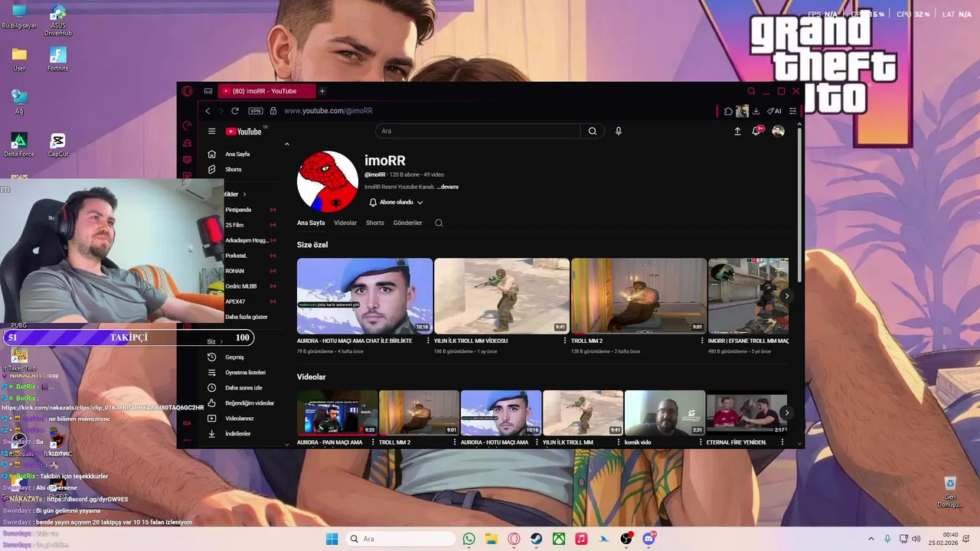Open options for AURORA - HOTU MAÇI video
The image size is (980, 551).
click(x=428, y=341)
